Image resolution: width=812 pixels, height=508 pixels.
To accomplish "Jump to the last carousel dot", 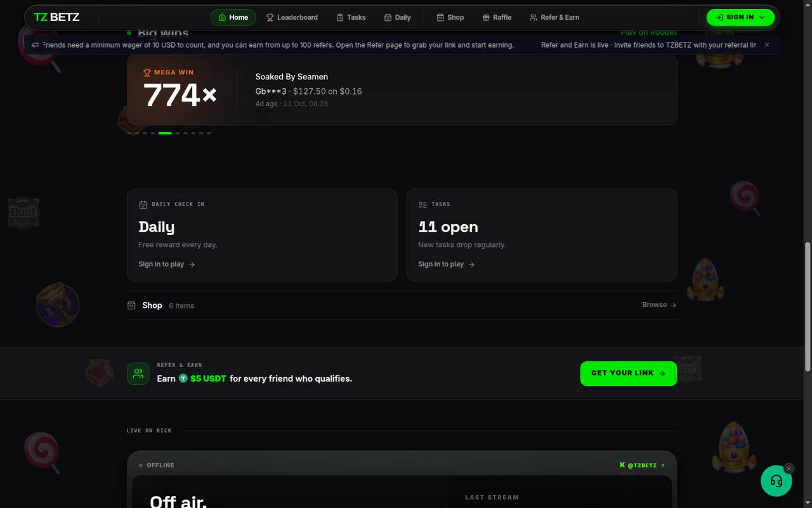I will pos(209,133).
